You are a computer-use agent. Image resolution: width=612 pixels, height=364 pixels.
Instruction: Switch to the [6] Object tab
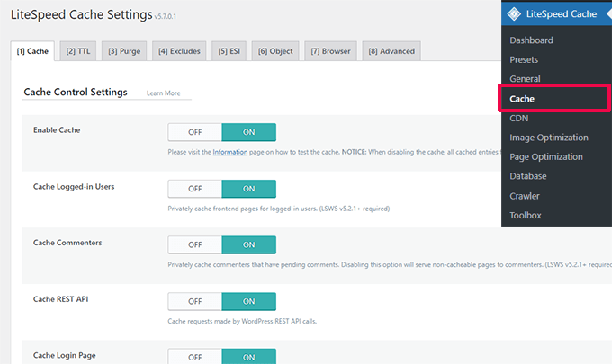tap(275, 51)
